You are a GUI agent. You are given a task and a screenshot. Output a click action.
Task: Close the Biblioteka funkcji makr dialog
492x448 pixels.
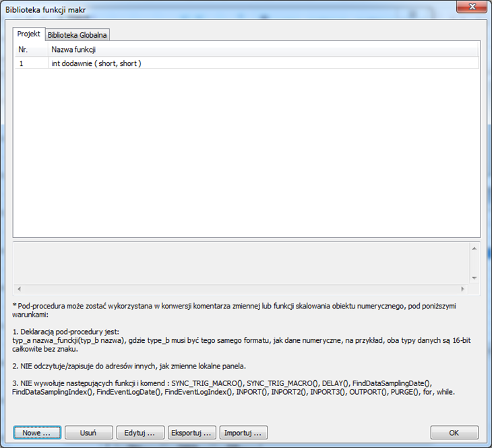tap(472, 7)
